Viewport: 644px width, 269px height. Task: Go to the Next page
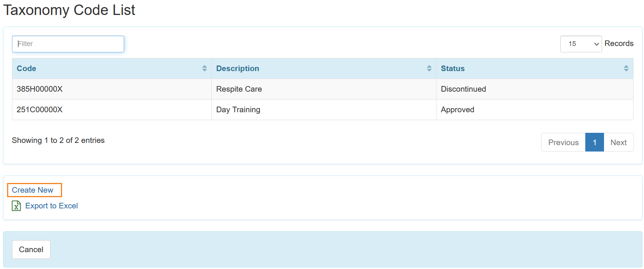pos(618,143)
